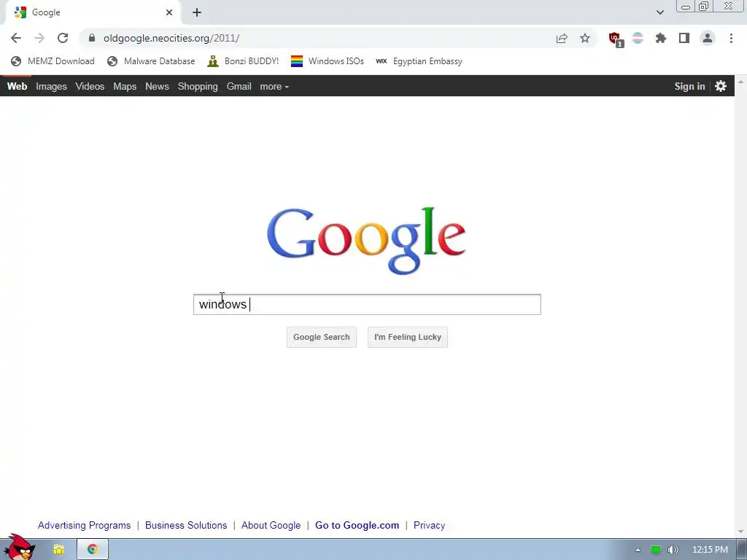Open the Extensions puzzle piece menu
The width and height of the screenshot is (747, 560).
tap(661, 38)
